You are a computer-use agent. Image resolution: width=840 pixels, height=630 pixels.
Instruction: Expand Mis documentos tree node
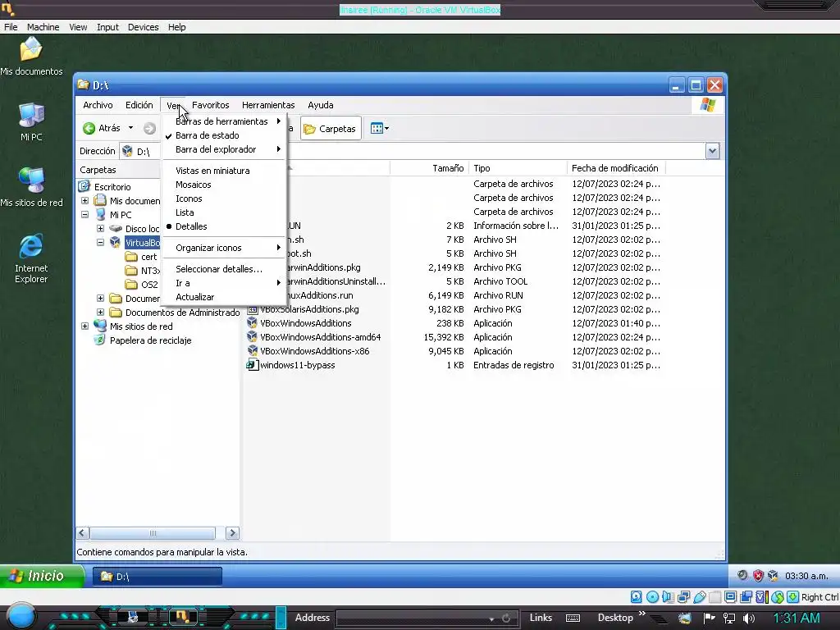(x=84, y=201)
